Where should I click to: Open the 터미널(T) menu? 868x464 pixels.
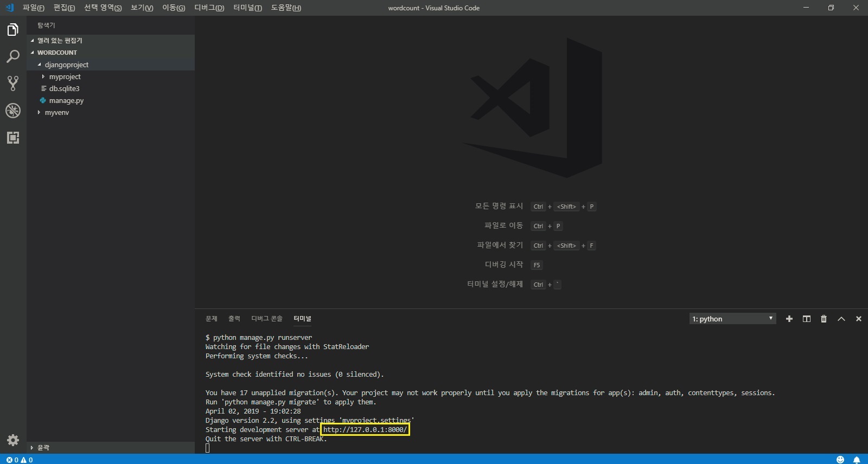click(247, 8)
